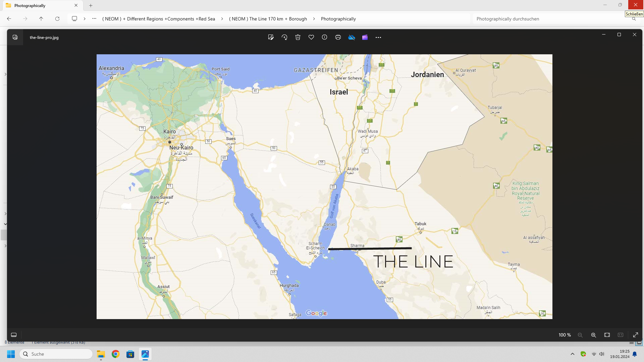
Task: Zoom out with the minus magnifier icon
Action: tap(580, 335)
